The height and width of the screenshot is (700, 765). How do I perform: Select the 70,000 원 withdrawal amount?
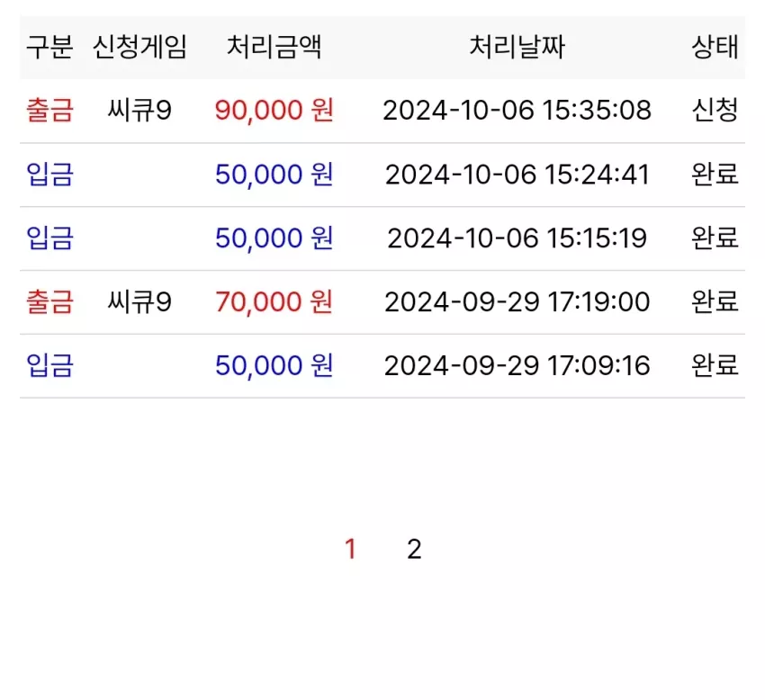coord(274,302)
